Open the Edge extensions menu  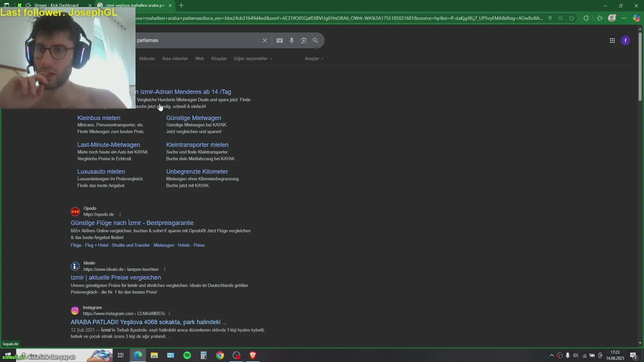point(586,18)
